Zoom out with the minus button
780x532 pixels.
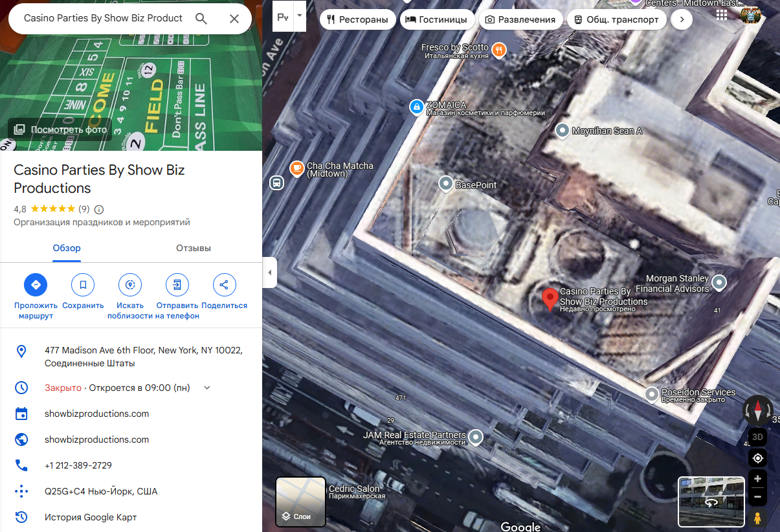(x=757, y=497)
